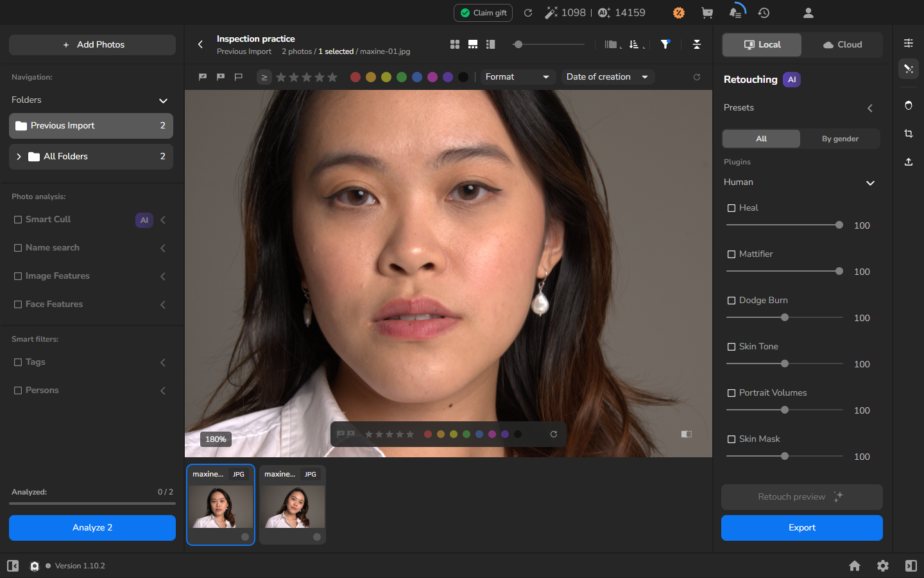Enable the Dodge Burn checkbox
This screenshot has width=924, height=578.
[x=732, y=301]
